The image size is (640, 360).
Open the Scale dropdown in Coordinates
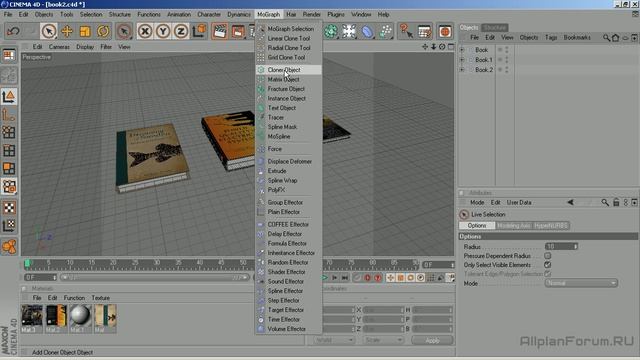(383, 340)
